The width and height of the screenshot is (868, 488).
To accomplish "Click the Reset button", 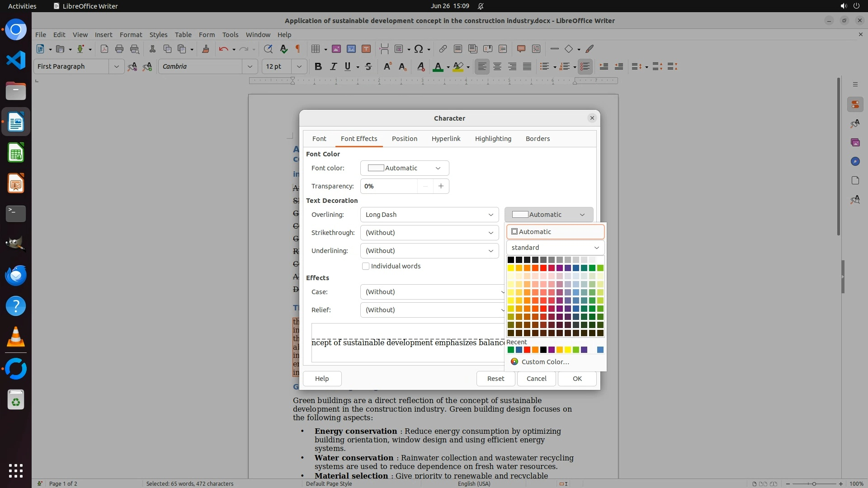I will coord(495,379).
